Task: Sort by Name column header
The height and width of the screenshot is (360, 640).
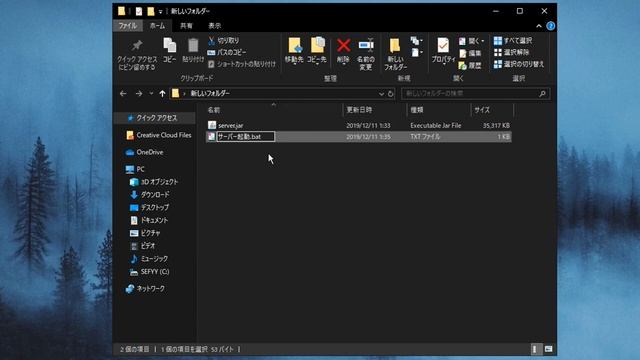Action: tap(273, 110)
